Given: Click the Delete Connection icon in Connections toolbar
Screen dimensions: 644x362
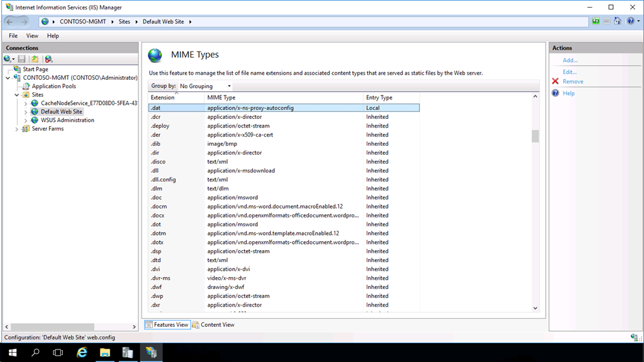Looking at the screenshot, I should [48, 59].
